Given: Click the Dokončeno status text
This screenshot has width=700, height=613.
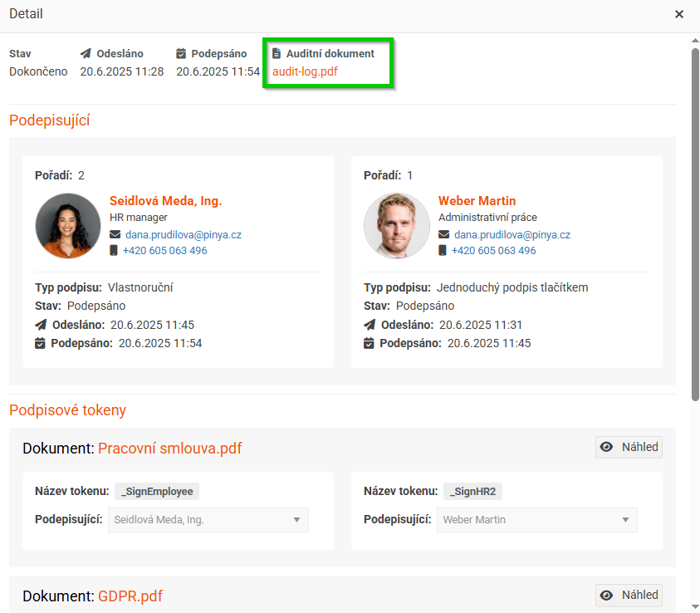Looking at the screenshot, I should point(38,71).
